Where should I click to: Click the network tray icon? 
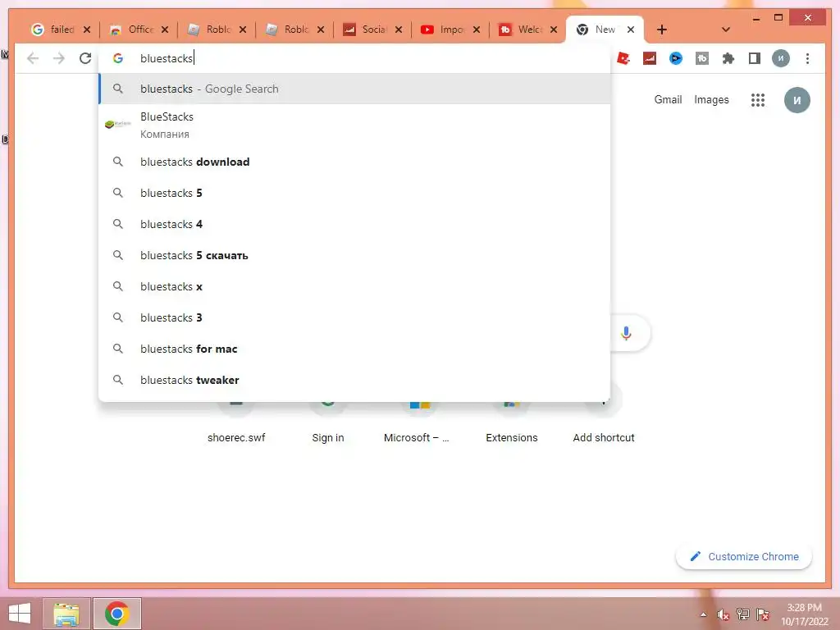click(x=742, y=614)
